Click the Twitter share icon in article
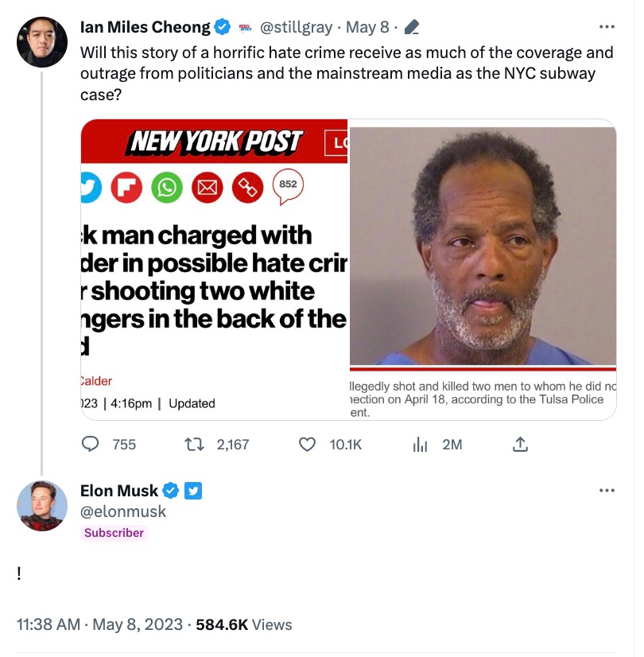644x657 pixels. 91,188
